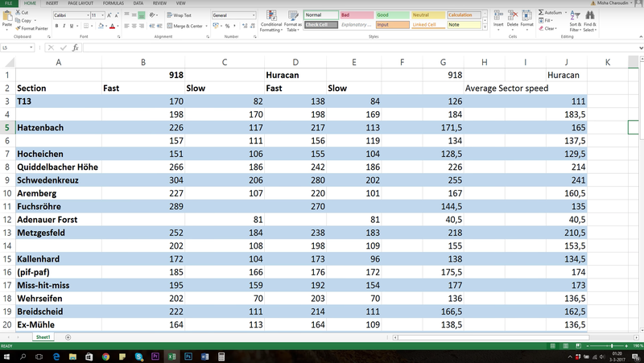
Task: Open the FILE tab
Action: pos(9,3)
